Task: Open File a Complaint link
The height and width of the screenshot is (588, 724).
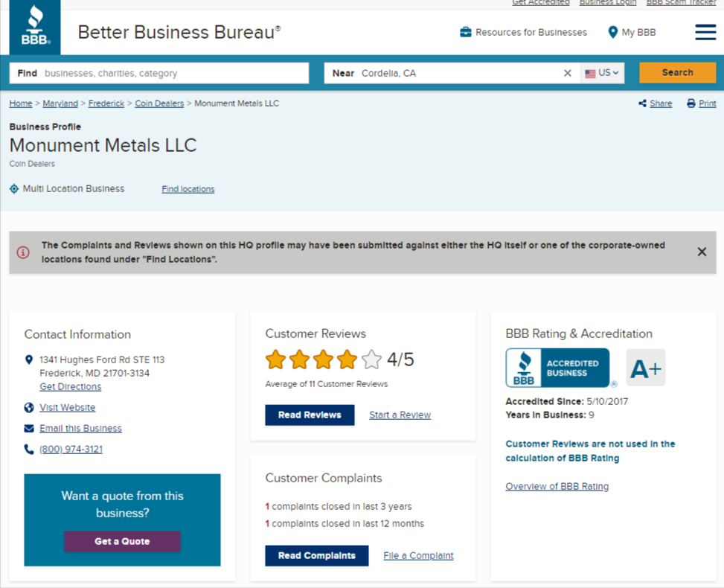Action: click(x=418, y=556)
